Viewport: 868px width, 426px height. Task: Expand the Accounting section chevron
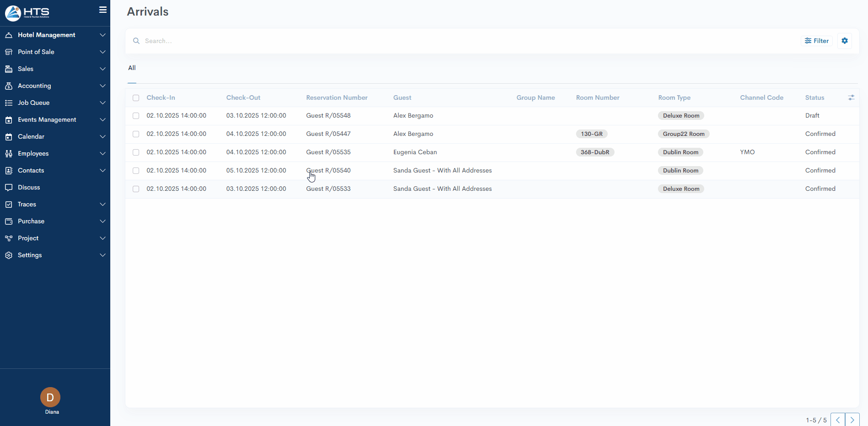pos(102,86)
